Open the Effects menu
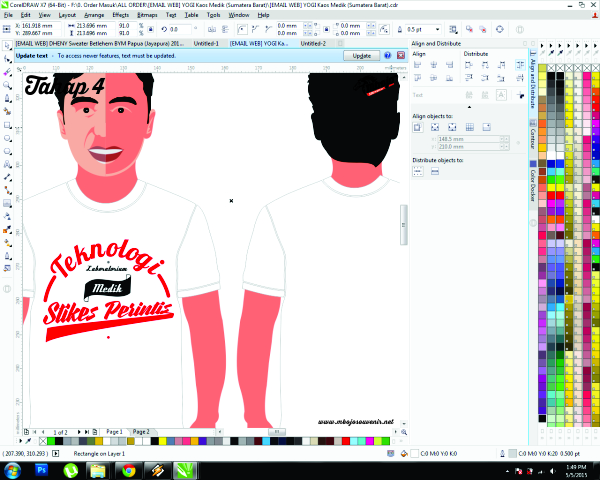 coord(121,15)
